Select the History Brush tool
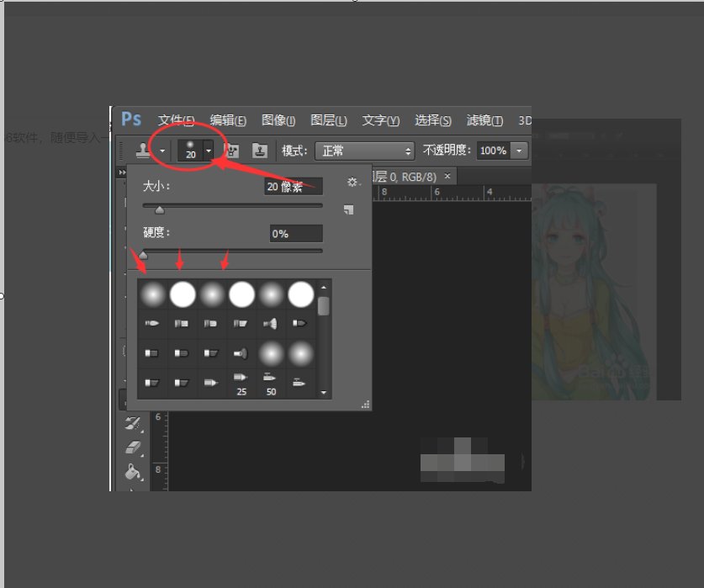 (132, 423)
